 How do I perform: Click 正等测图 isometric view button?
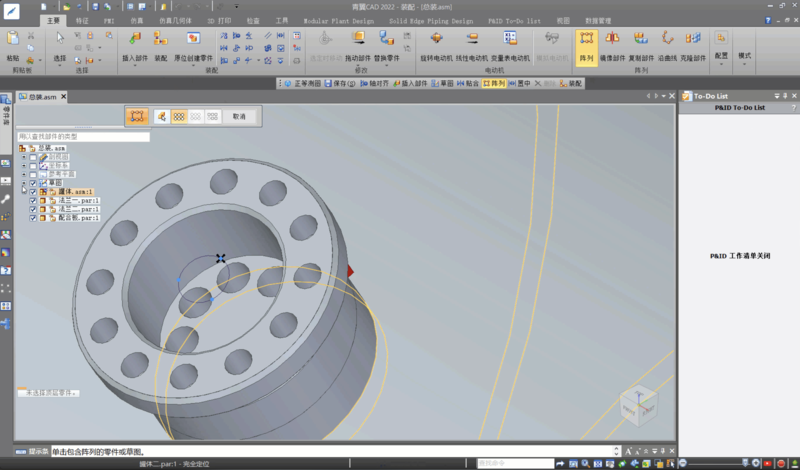click(x=300, y=84)
